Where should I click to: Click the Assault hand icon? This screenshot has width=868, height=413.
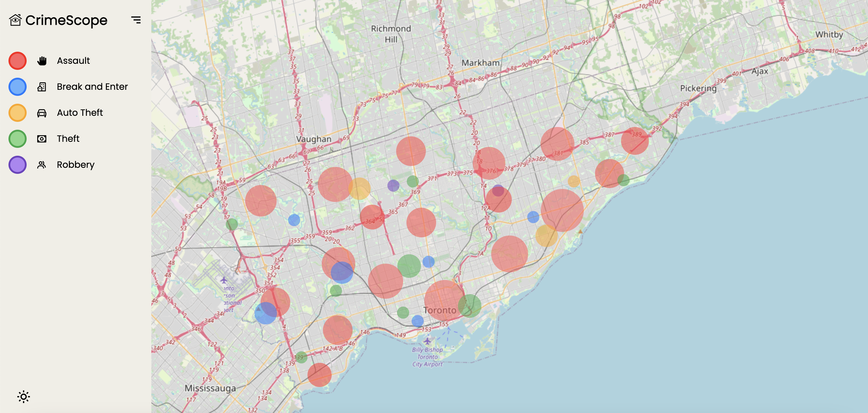pos(42,61)
